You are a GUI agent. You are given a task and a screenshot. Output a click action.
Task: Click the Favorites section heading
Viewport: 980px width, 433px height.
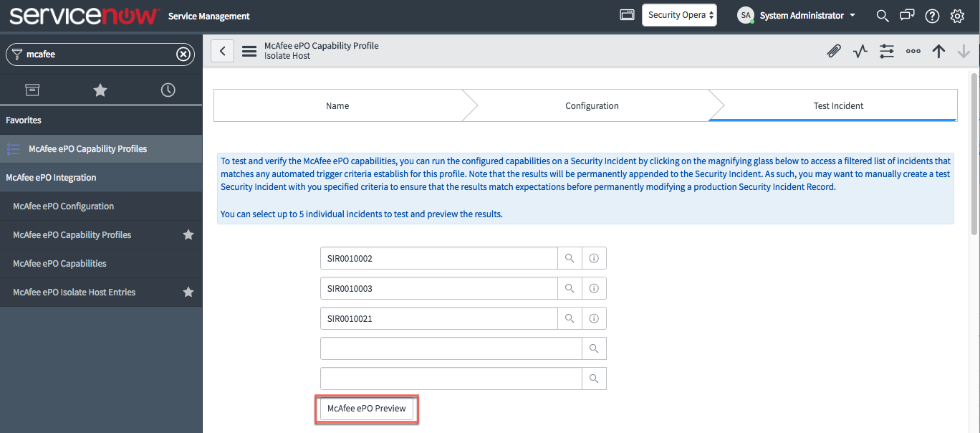24,120
